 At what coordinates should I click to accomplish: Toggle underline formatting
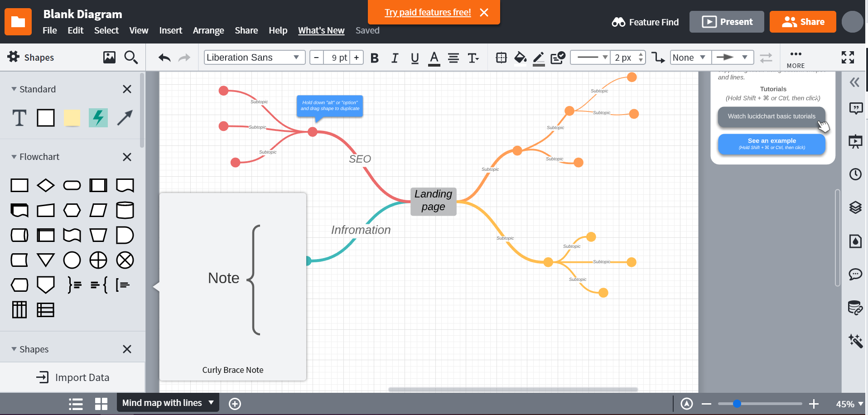(414, 58)
